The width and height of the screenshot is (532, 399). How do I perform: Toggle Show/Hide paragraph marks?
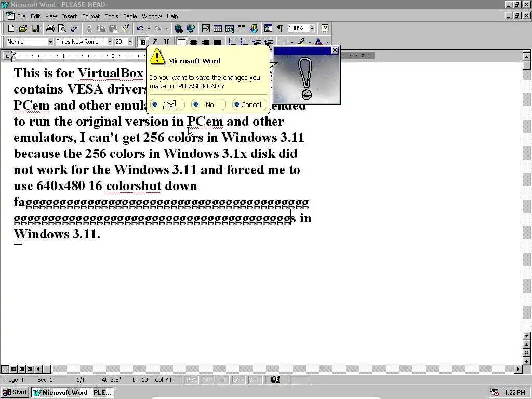(x=280, y=29)
